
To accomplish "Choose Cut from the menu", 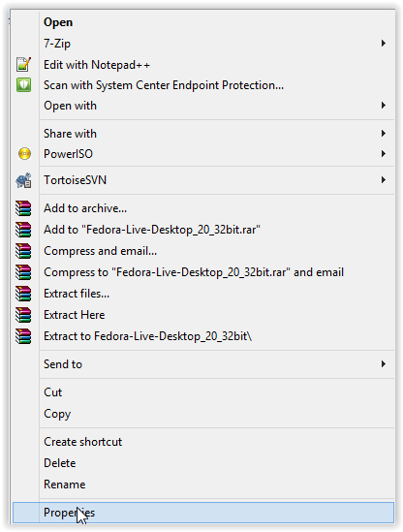I will [203, 392].
